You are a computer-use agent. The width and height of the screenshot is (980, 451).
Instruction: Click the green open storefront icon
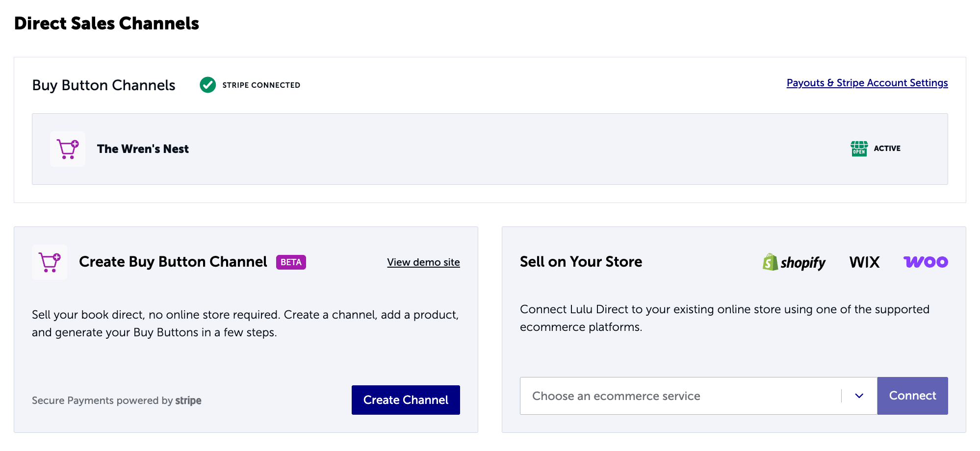click(x=859, y=149)
